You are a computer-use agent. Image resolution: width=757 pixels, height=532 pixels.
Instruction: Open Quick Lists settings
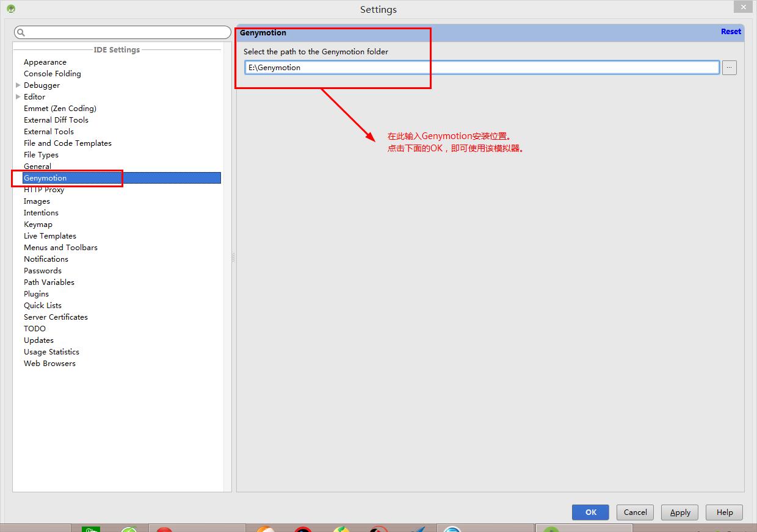[x=43, y=306]
